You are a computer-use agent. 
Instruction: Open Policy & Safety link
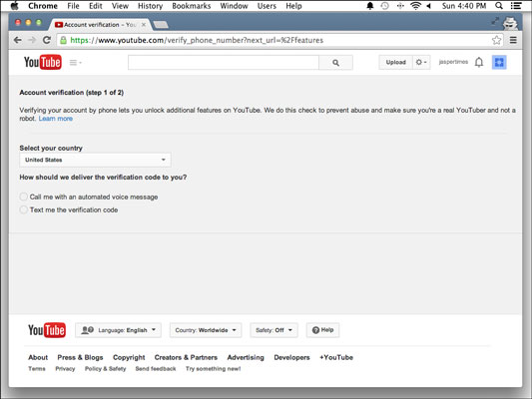105,369
